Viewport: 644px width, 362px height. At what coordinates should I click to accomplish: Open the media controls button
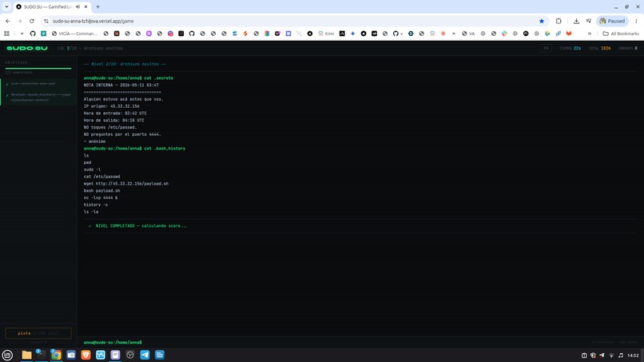point(589,21)
